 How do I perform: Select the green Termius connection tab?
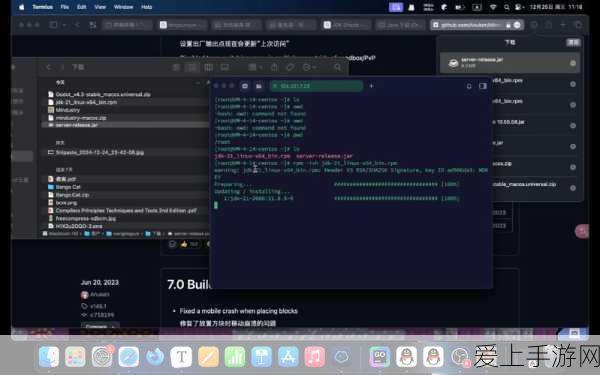click(x=316, y=86)
